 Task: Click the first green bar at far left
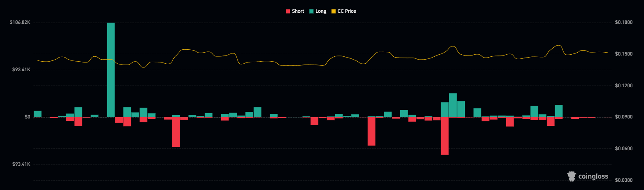(x=37, y=114)
